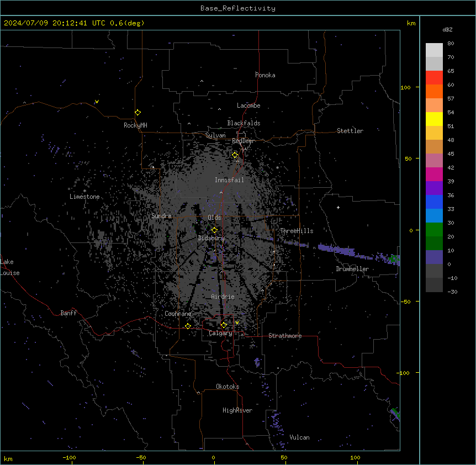This screenshot has width=476, height=465.
Task: Click the Ponoka city label
Action: point(265,75)
